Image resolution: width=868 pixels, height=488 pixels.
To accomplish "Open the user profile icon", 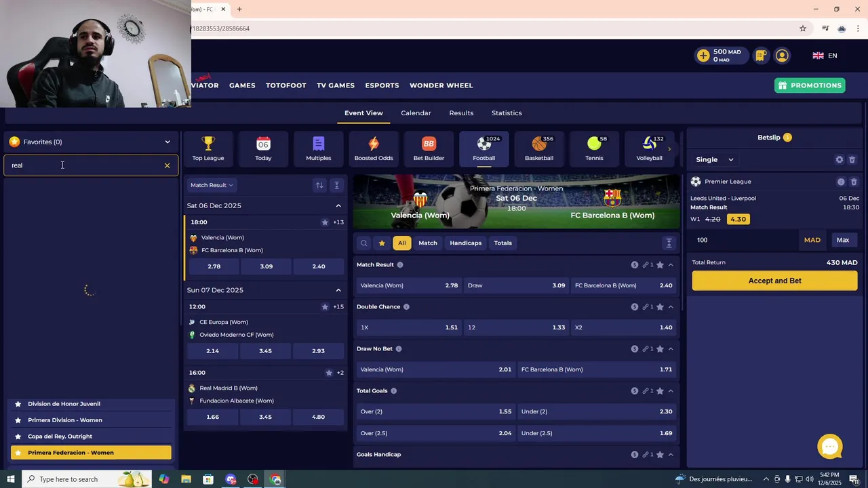I will (782, 56).
